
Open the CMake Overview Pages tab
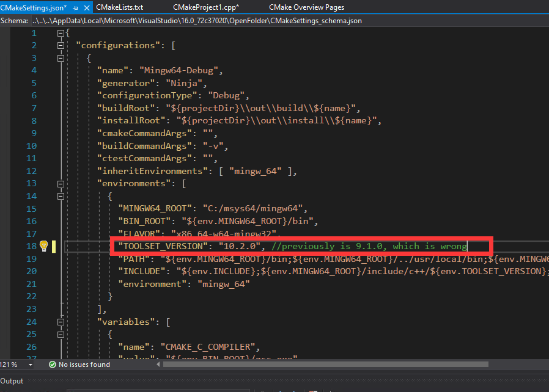coord(306,7)
